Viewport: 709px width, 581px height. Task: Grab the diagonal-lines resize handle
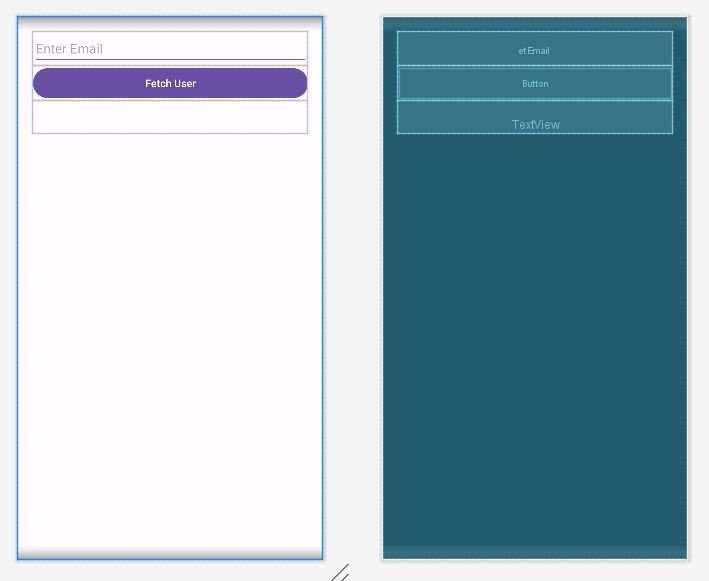[340, 573]
